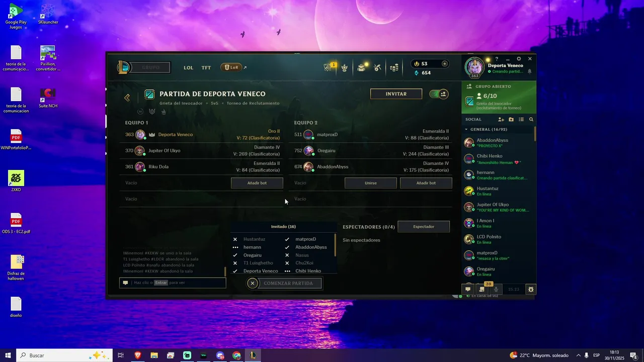The height and width of the screenshot is (362, 644).
Task: Open the store coin stack icon
Action: click(x=394, y=67)
